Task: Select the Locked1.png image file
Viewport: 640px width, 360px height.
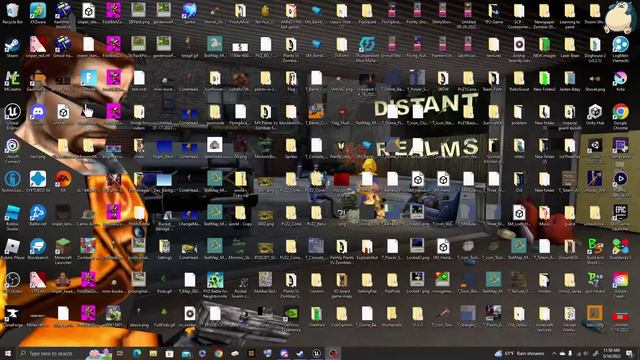Action: 417,283
